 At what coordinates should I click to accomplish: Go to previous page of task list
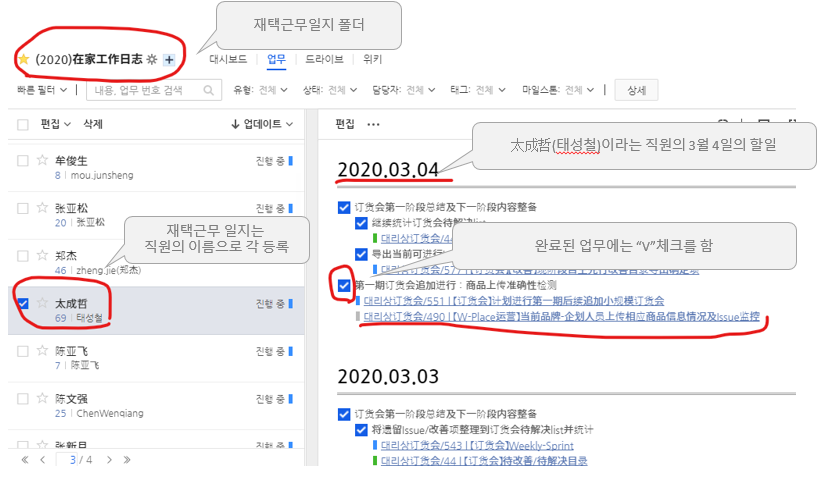pos(42,460)
